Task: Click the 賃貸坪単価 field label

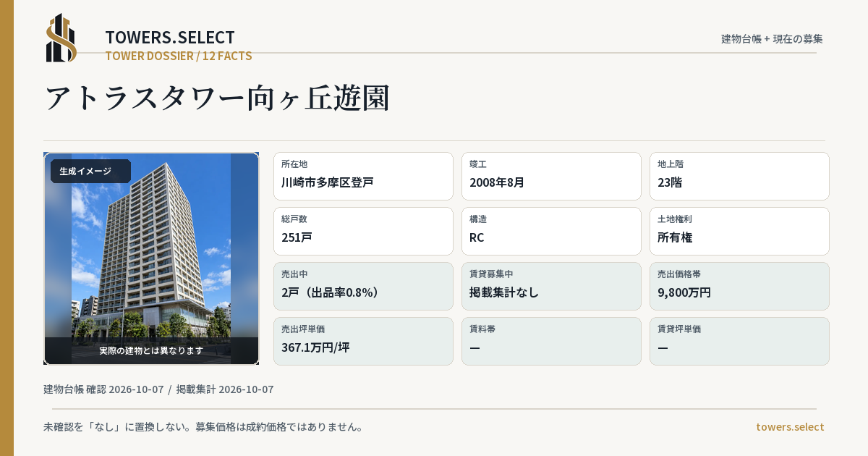Action: (679, 329)
